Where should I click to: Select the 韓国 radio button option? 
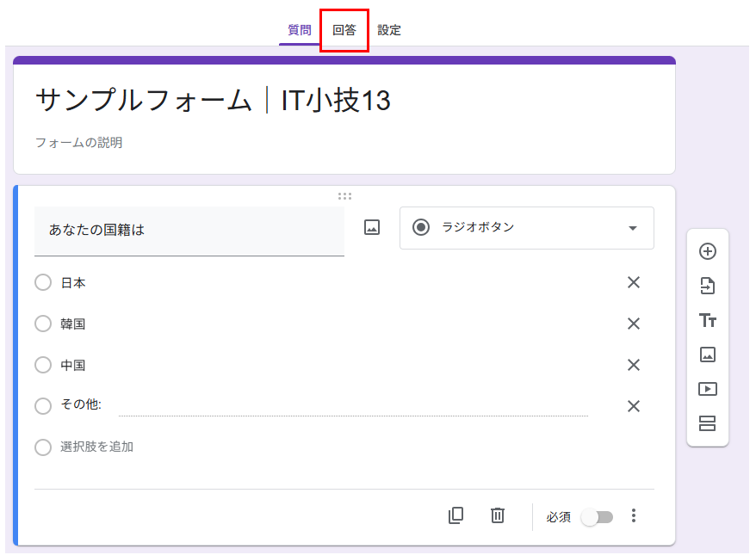tap(43, 324)
